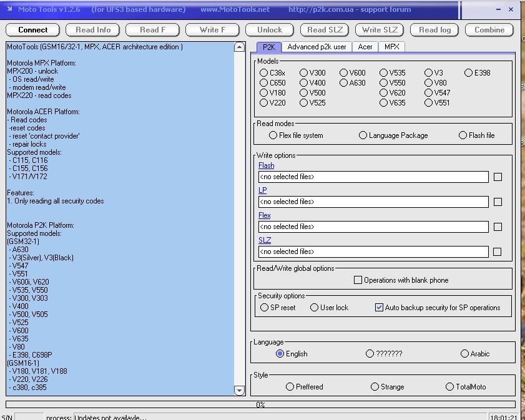
Task: Open the Acer tab
Action: tap(365, 47)
